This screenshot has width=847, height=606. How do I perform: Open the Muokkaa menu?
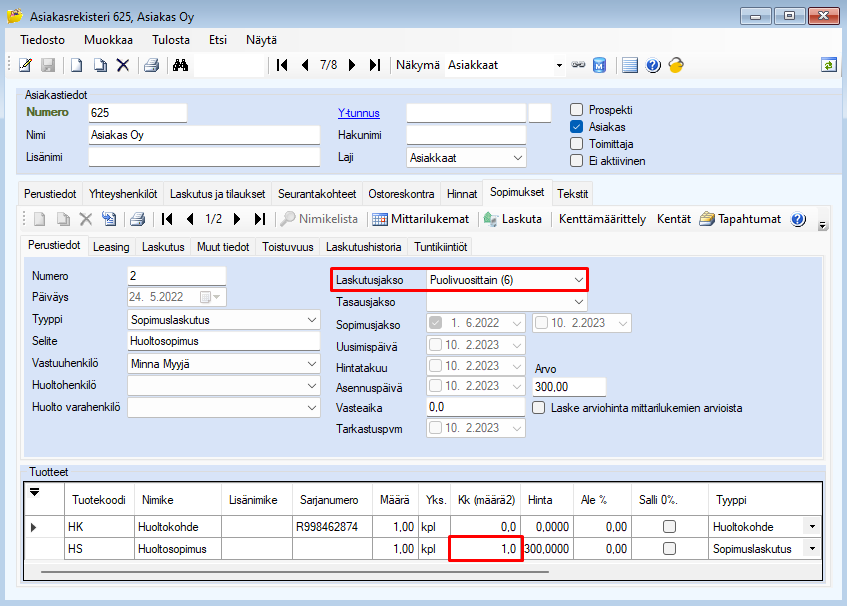[x=109, y=40]
